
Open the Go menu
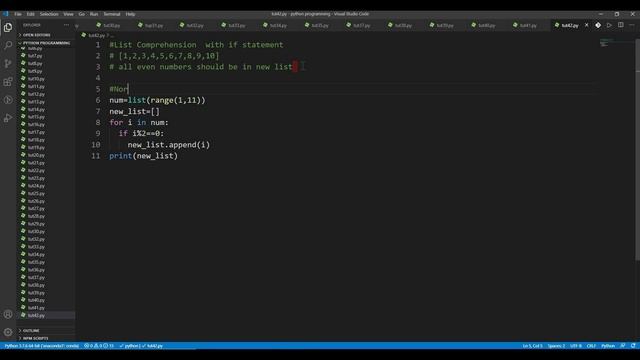click(82, 14)
